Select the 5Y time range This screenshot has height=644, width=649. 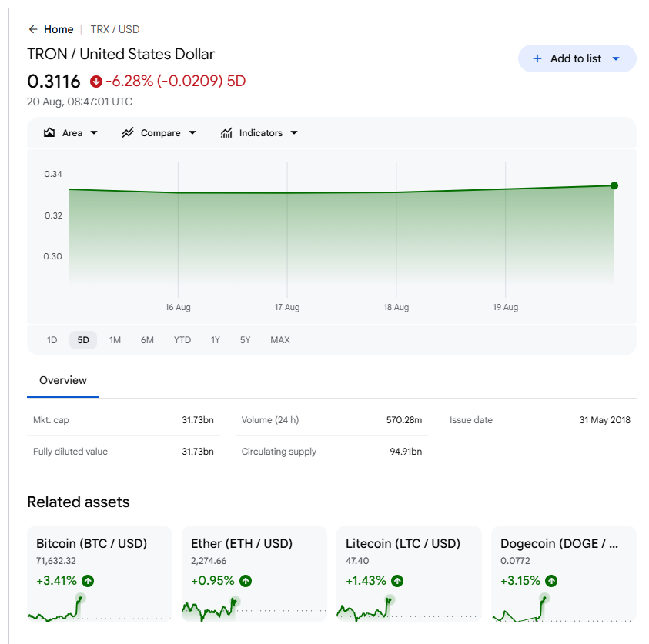point(245,340)
